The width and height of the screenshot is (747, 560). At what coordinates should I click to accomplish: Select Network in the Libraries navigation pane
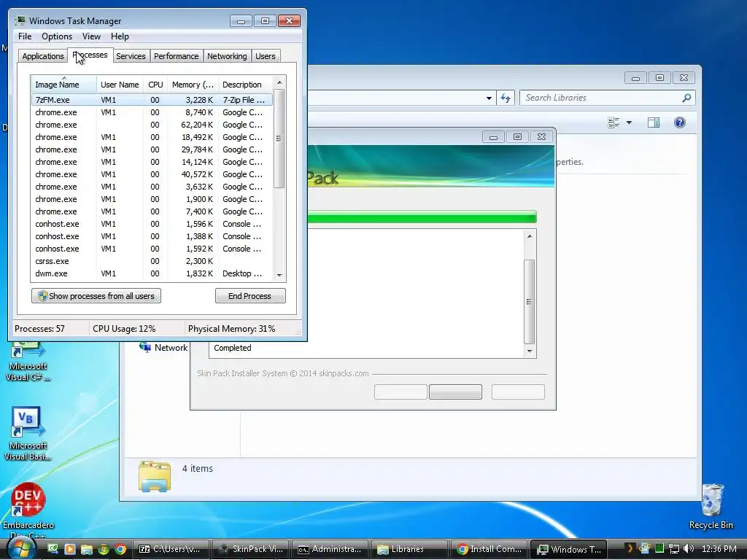(164, 348)
